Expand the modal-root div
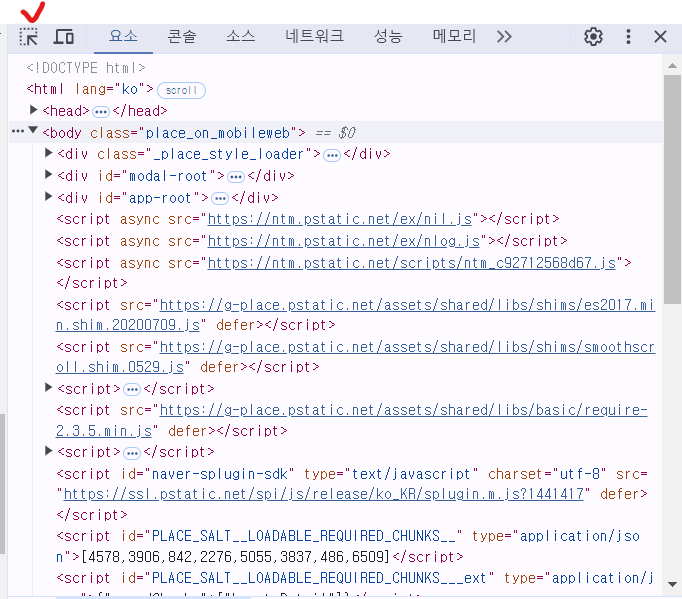This screenshot has width=682, height=599. coord(48,174)
